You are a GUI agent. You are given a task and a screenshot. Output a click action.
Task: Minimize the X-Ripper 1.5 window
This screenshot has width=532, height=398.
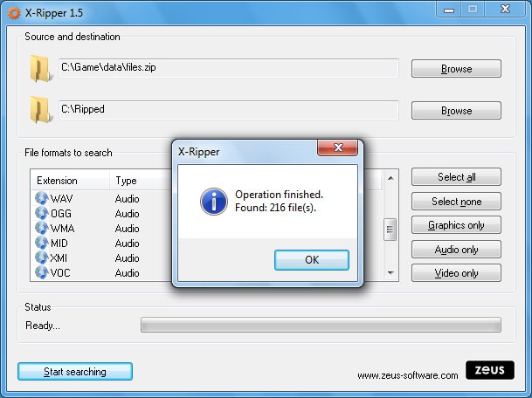[x=449, y=10]
